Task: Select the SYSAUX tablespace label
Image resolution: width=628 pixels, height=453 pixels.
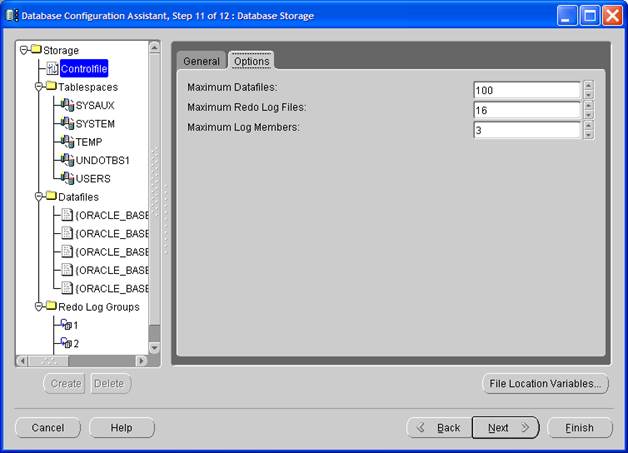Action: (x=95, y=105)
